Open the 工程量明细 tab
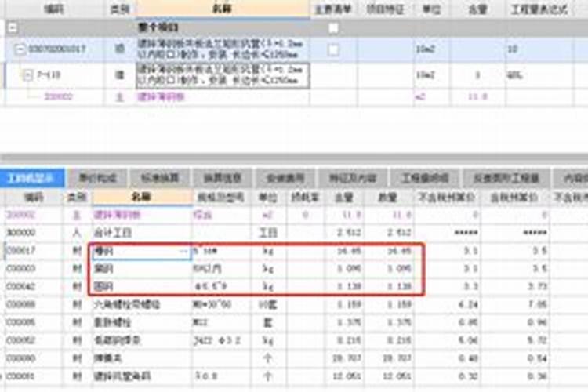 (x=425, y=178)
